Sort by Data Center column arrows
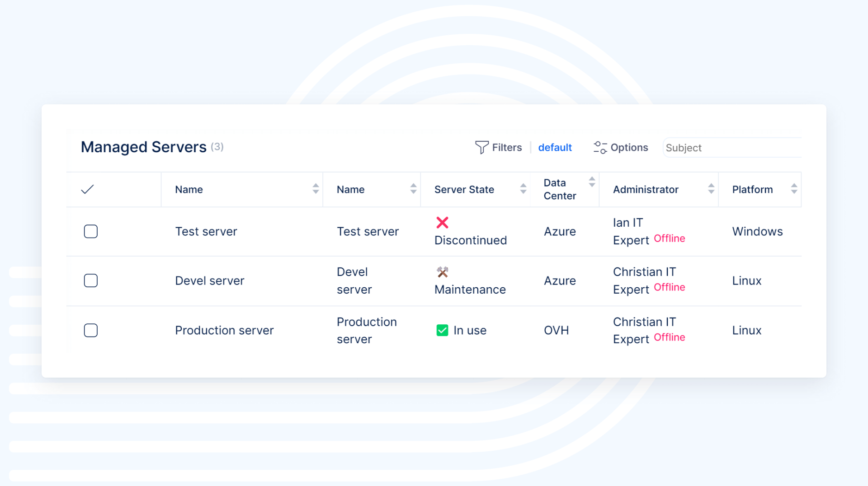 (592, 182)
